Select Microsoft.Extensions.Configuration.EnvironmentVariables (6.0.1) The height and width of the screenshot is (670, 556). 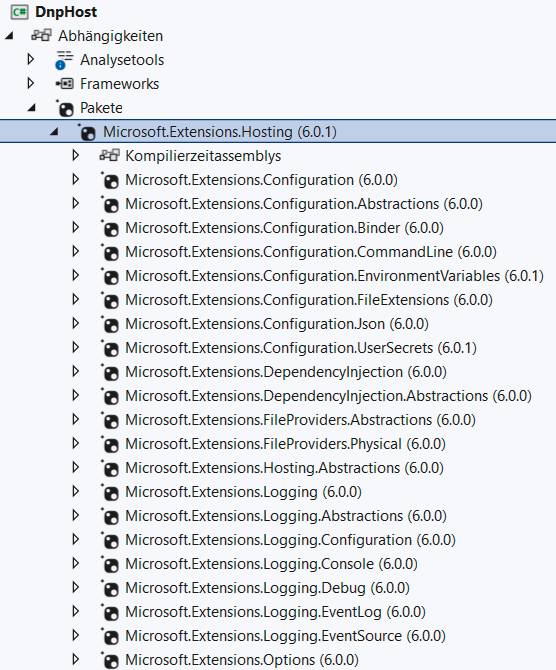click(334, 276)
